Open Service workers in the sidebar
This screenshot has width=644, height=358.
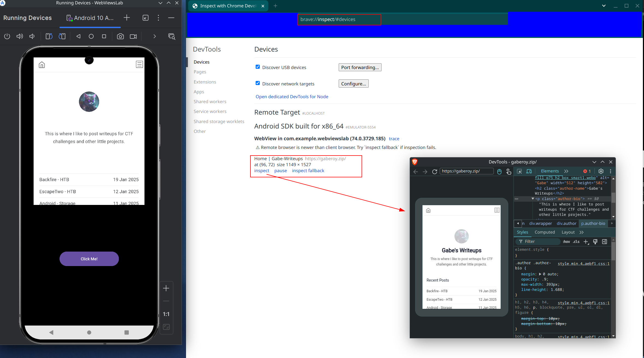click(210, 111)
